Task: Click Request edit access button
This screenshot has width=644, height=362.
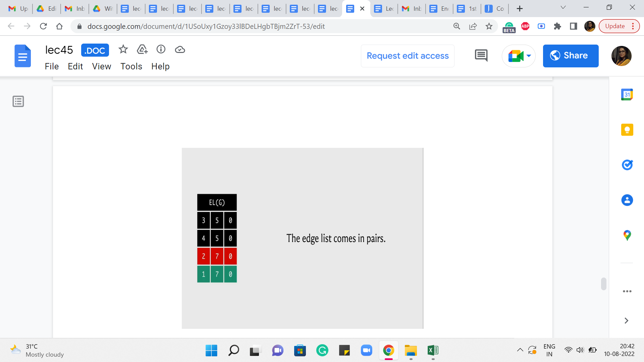Action: click(x=408, y=56)
